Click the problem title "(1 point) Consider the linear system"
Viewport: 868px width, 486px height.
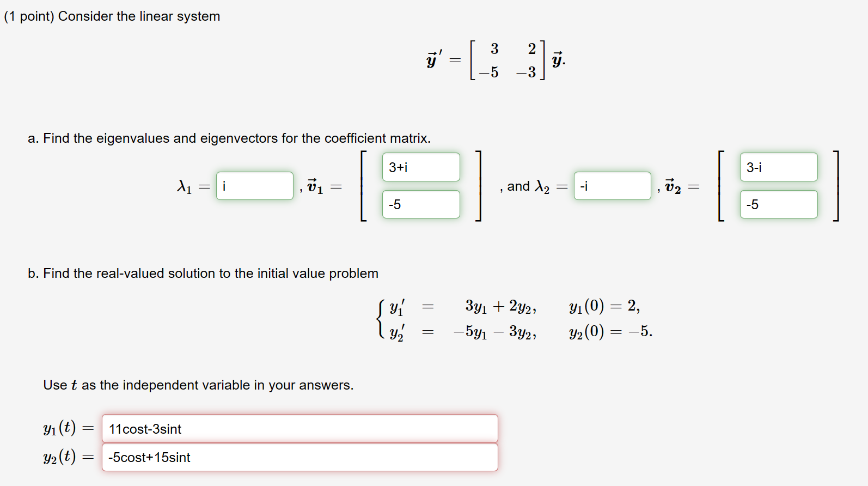click(111, 16)
